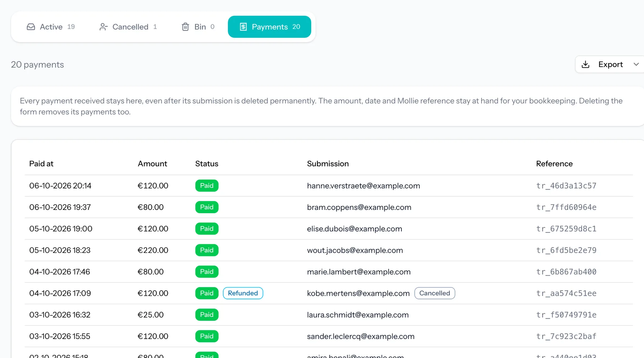The width and height of the screenshot is (644, 358).
Task: Switch to the Cancelled tab
Action: (128, 27)
